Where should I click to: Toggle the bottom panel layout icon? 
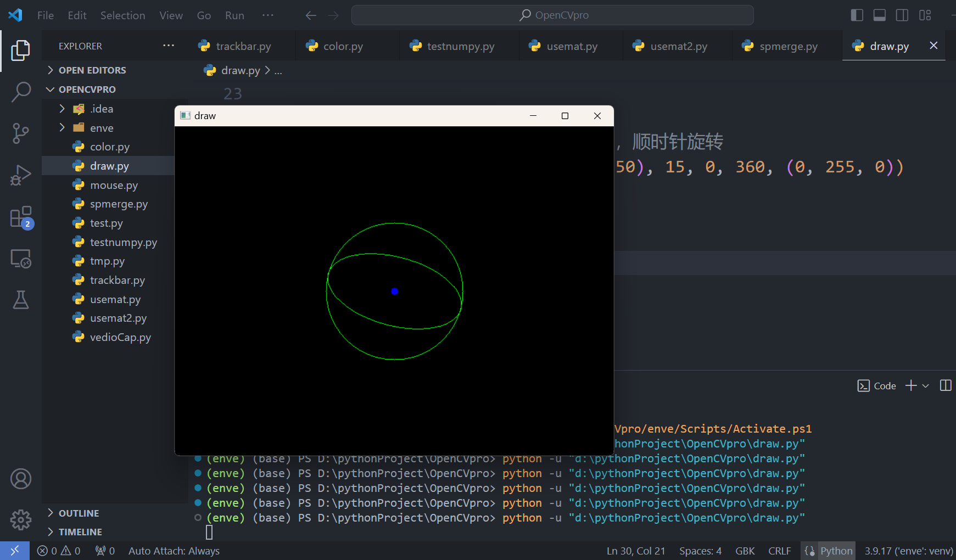pos(879,15)
